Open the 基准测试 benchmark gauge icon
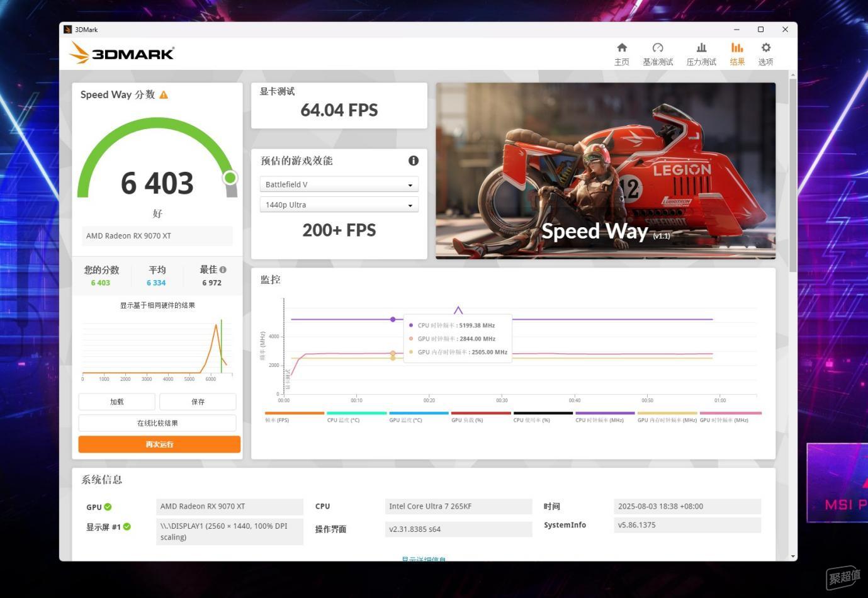 click(x=658, y=48)
